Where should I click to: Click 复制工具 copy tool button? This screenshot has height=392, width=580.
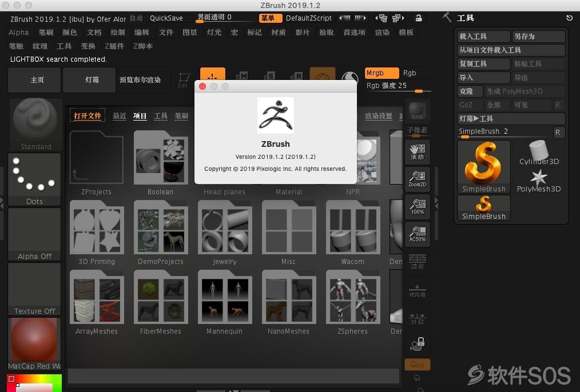coord(484,63)
